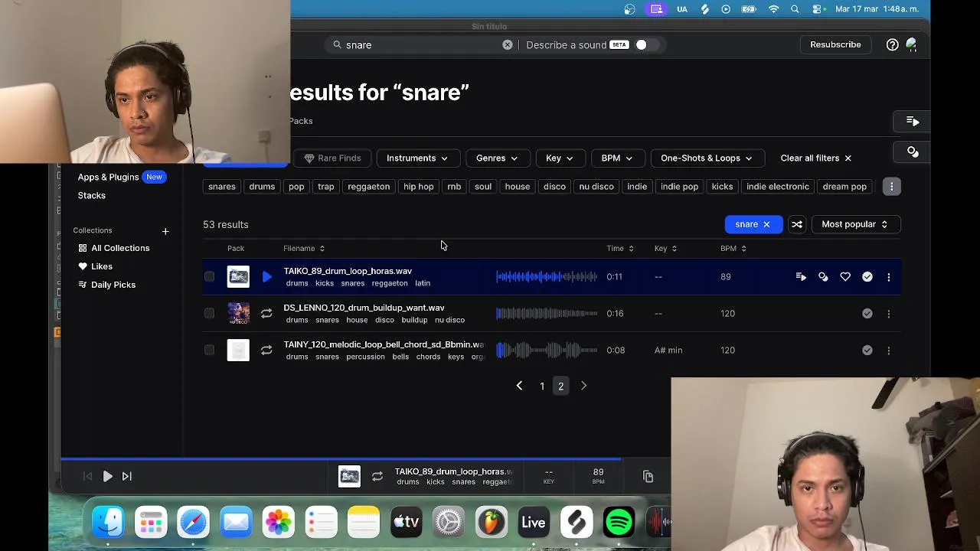980x551 pixels.
Task: Click Clear all filters
Action: (815, 158)
